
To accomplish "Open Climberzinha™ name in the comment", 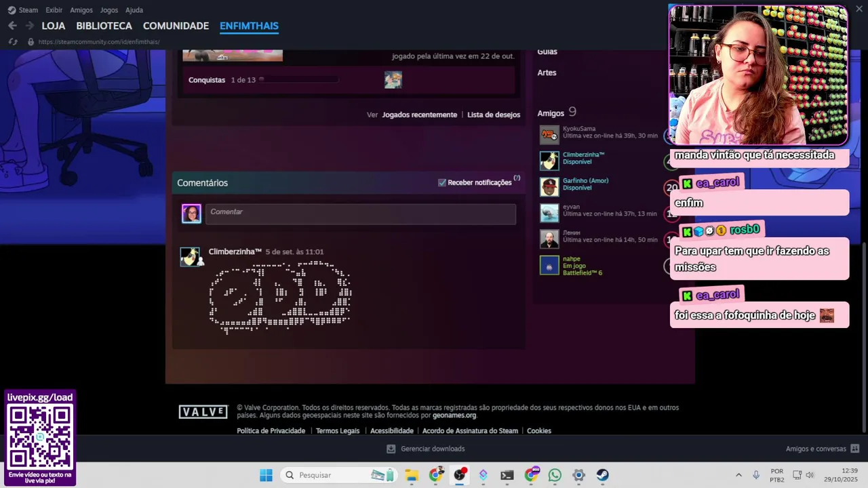I will tap(235, 251).
